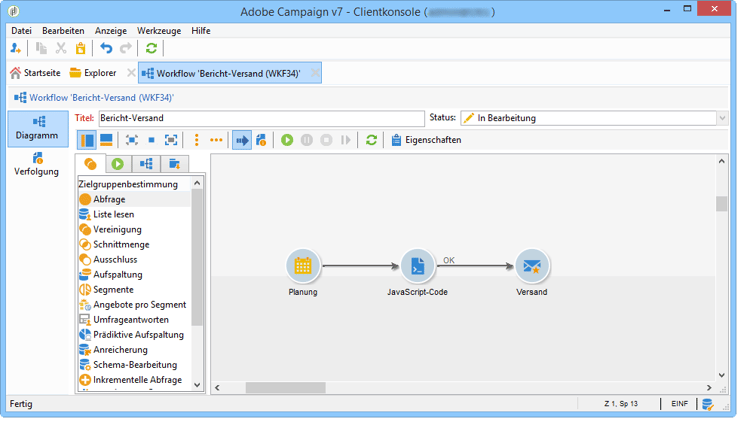Click the green refresh icon in top toolbar
Image resolution: width=750 pixels, height=428 pixels.
coord(151,49)
